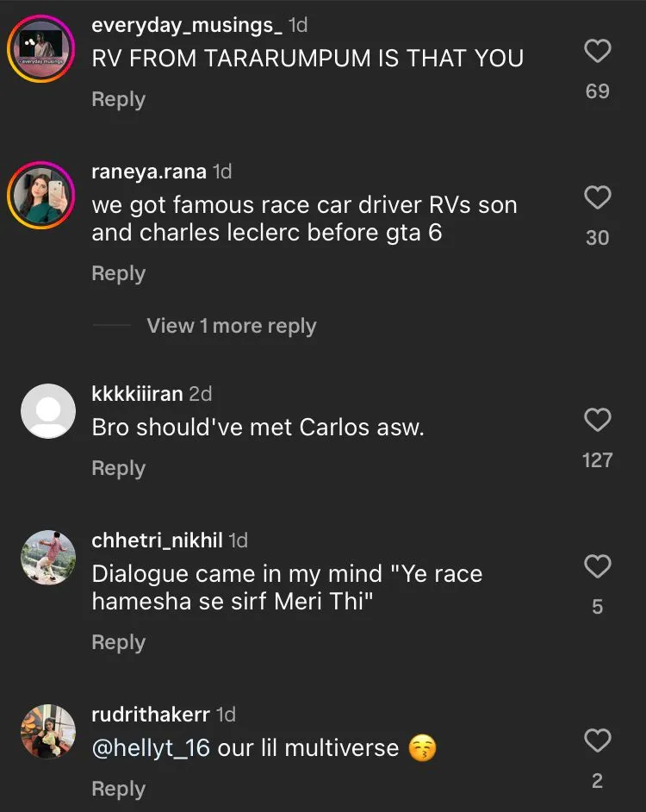646x812 pixels.
Task: Reply to raneya.rana's comment
Action: click(x=118, y=273)
